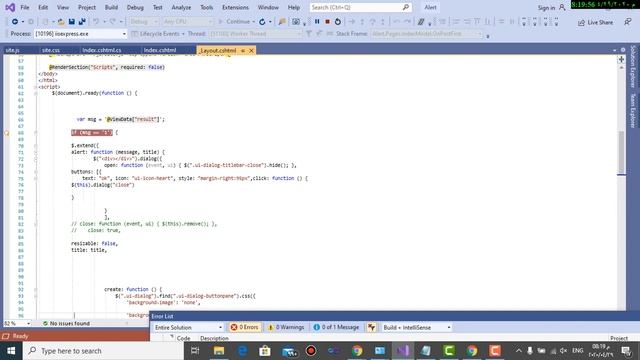
Task: Click the Navigate Backward arrow icon
Action: (x=15, y=22)
